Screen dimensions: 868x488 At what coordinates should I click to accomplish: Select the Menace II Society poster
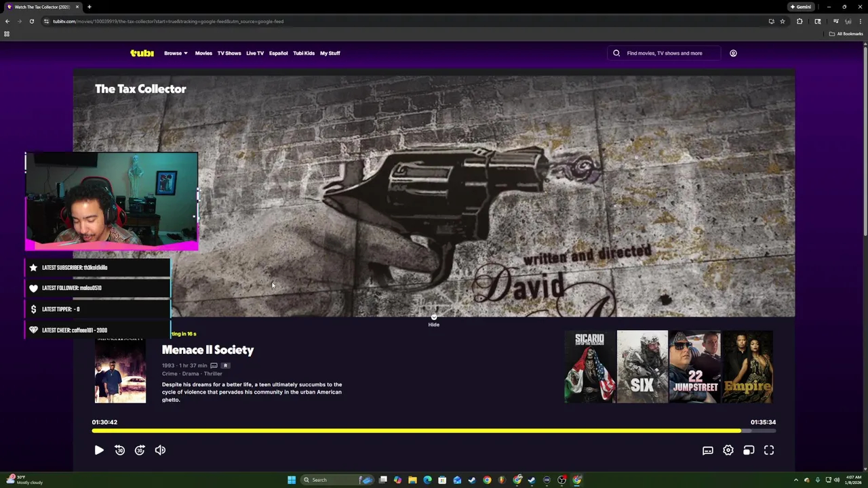click(x=120, y=371)
